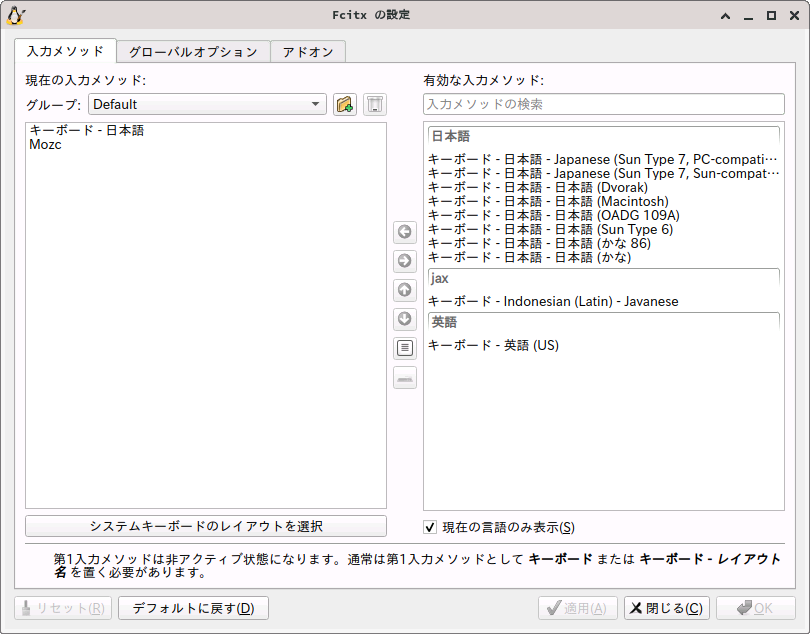Switch to the 入力メソッド tab
The width and height of the screenshot is (810, 634).
[x=66, y=51]
